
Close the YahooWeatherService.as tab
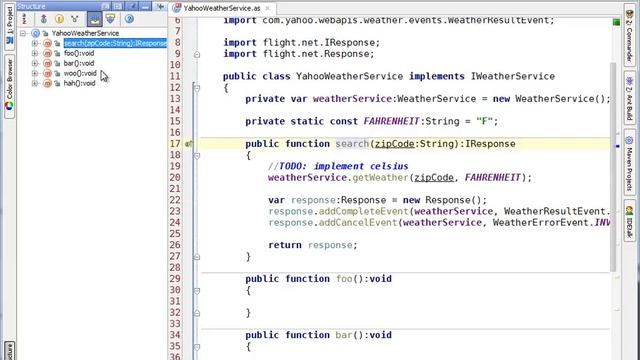pos(268,8)
